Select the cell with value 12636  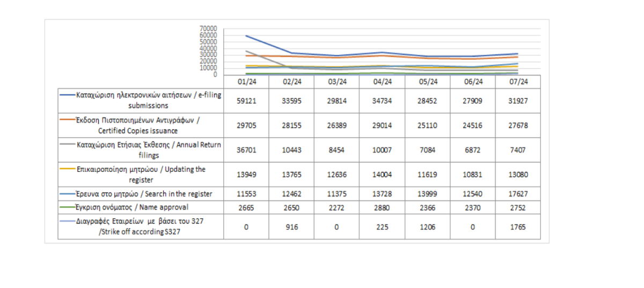pyautogui.click(x=337, y=175)
